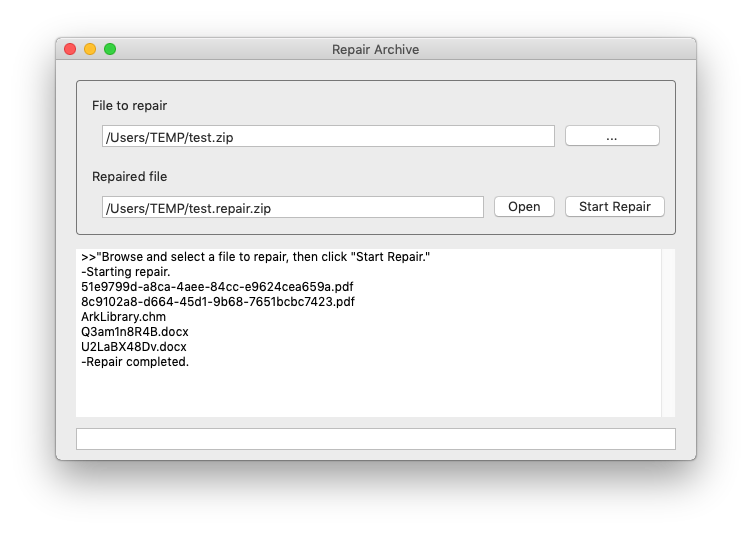Click the "File to repair" label
752x534 pixels.
[130, 106]
